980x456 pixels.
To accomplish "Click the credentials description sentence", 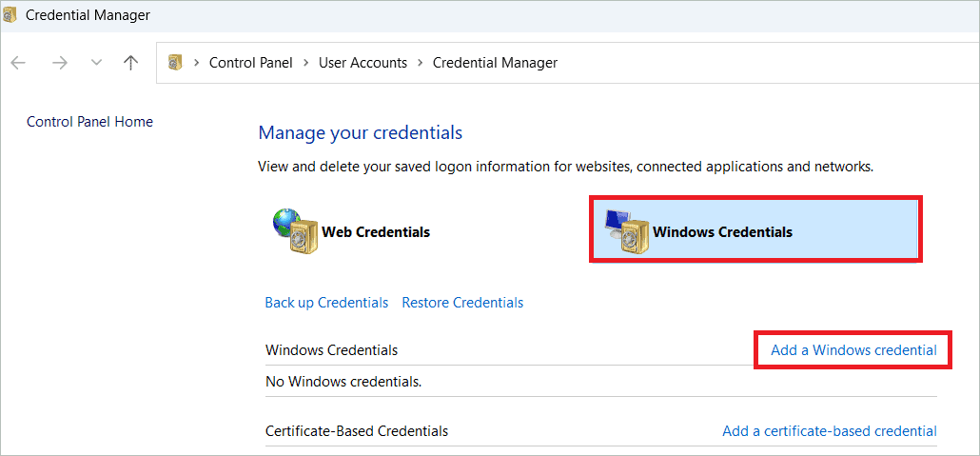I will (565, 167).
